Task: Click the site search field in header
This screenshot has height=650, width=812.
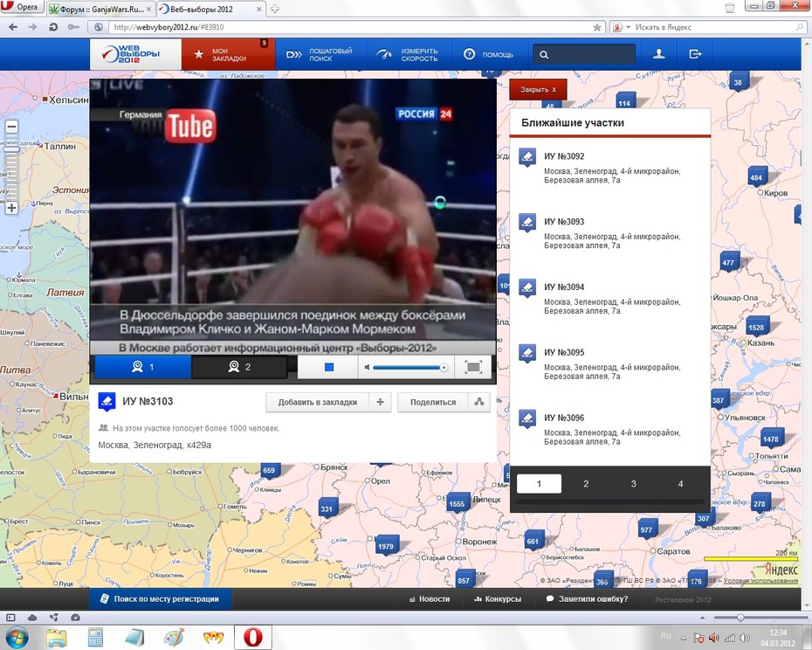Action: coord(584,54)
